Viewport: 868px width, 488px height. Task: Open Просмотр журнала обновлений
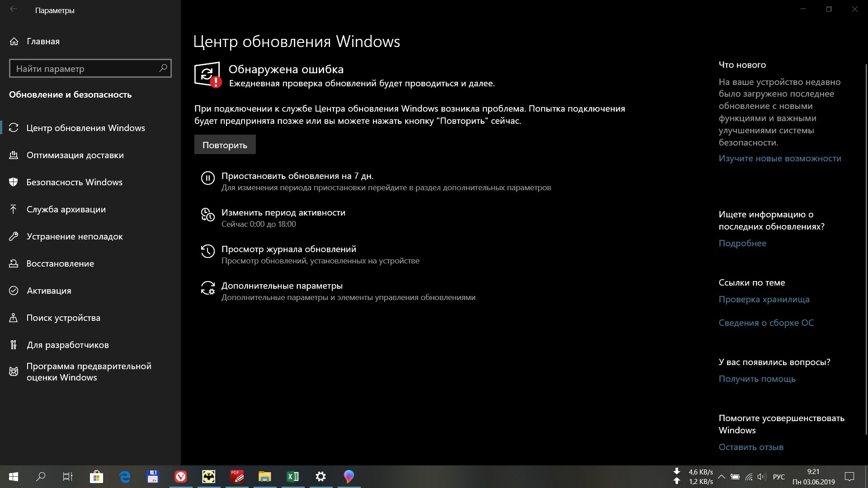coord(288,249)
